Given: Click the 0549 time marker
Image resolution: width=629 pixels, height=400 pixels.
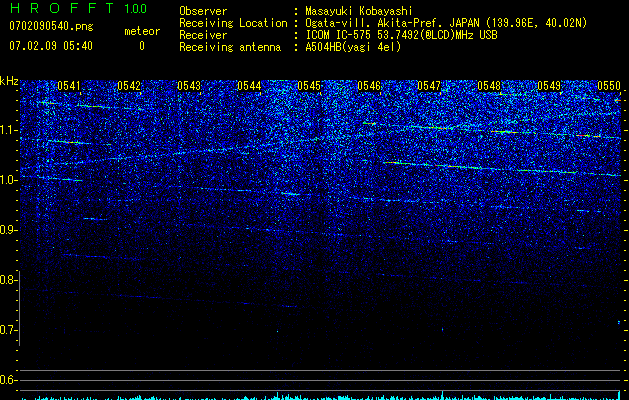Looking at the screenshot, I should [x=549, y=85].
